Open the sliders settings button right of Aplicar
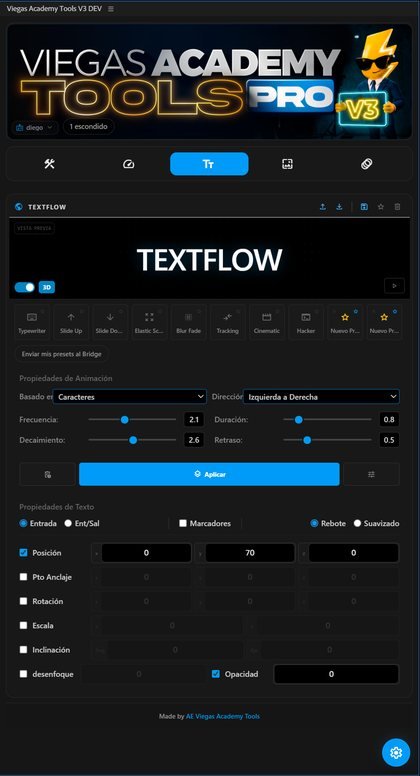420x776 pixels. coord(372,474)
